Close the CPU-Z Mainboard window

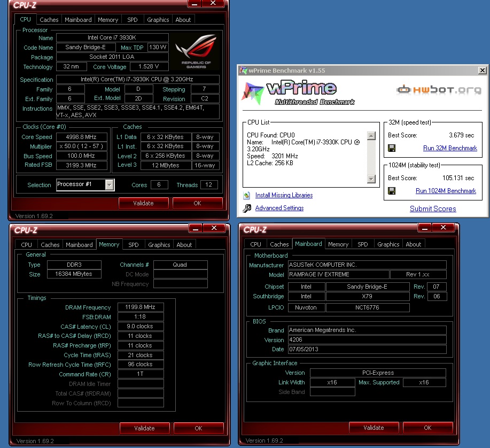[443, 228]
